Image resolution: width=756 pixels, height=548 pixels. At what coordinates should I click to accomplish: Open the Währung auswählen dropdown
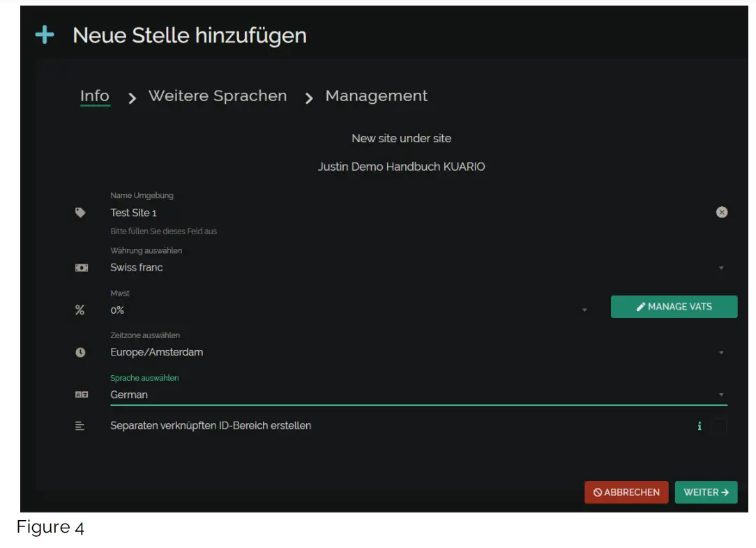[x=721, y=268]
